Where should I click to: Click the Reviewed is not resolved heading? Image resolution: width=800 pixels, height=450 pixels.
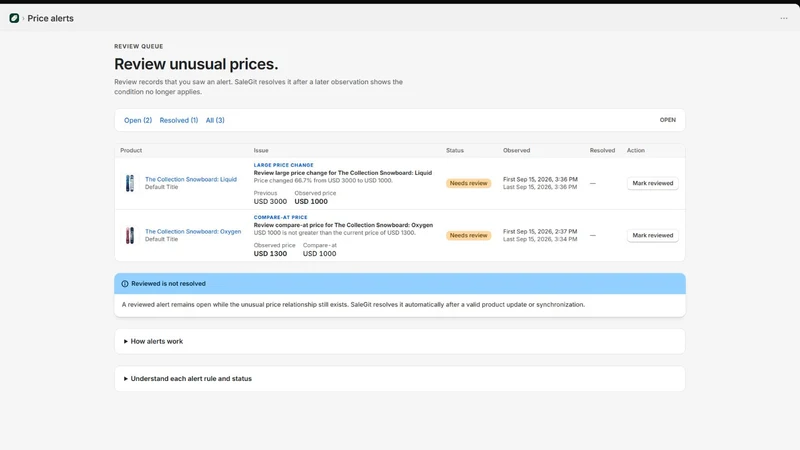168,284
